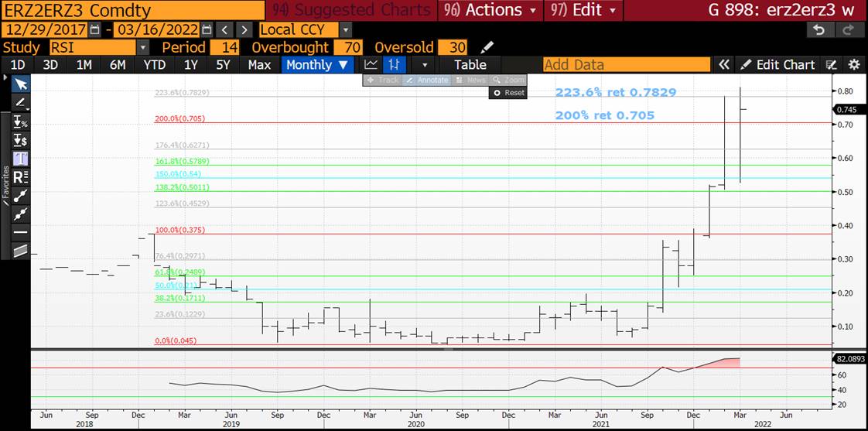Open the currency dropdown arrow
This screenshot has width=868, height=431.
(x=346, y=29)
